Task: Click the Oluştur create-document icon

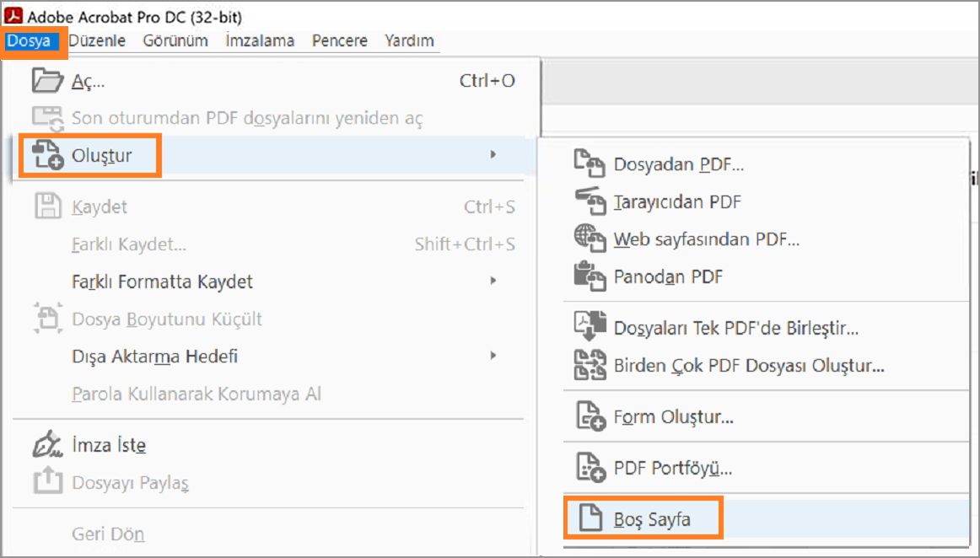Action: [46, 154]
